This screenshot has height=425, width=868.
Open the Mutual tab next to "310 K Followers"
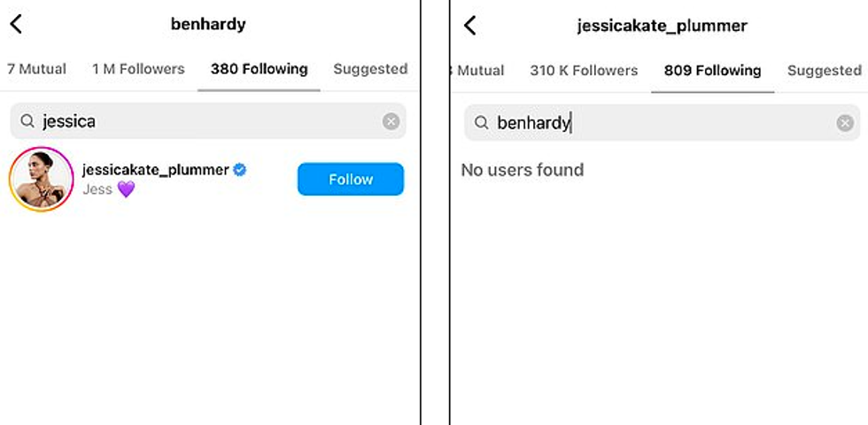point(478,70)
